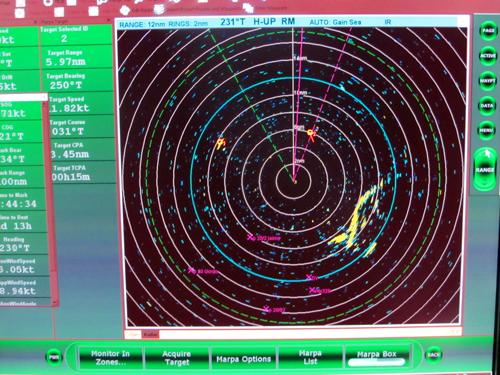Image resolution: width=500 pixels, height=375 pixels.
Task: Click the radar center own-ship position
Action: point(295,182)
